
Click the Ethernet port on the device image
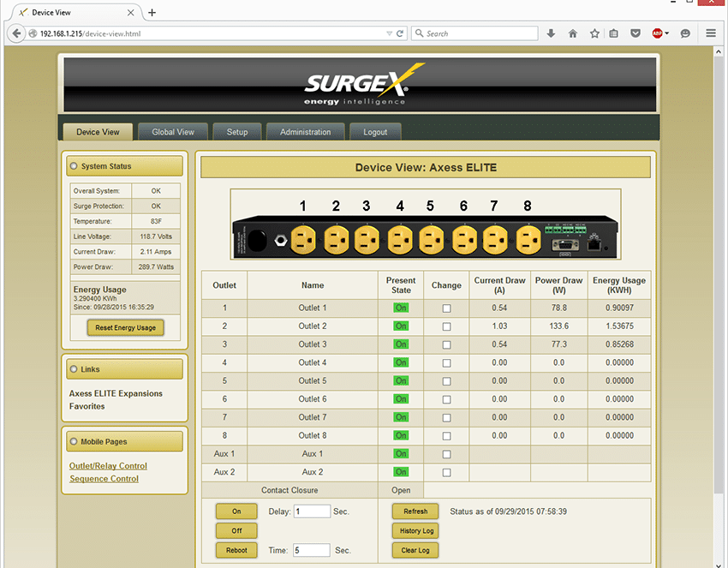click(x=594, y=243)
